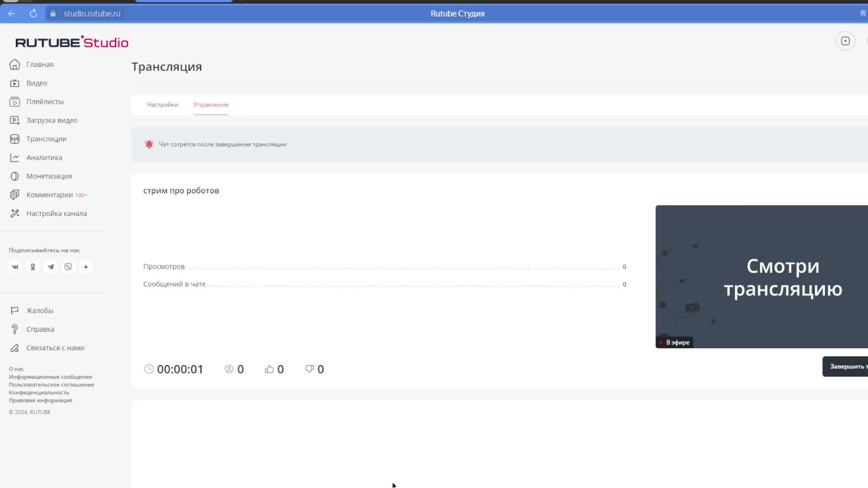Open Монетизация section
868x488 pixels.
[x=49, y=176]
